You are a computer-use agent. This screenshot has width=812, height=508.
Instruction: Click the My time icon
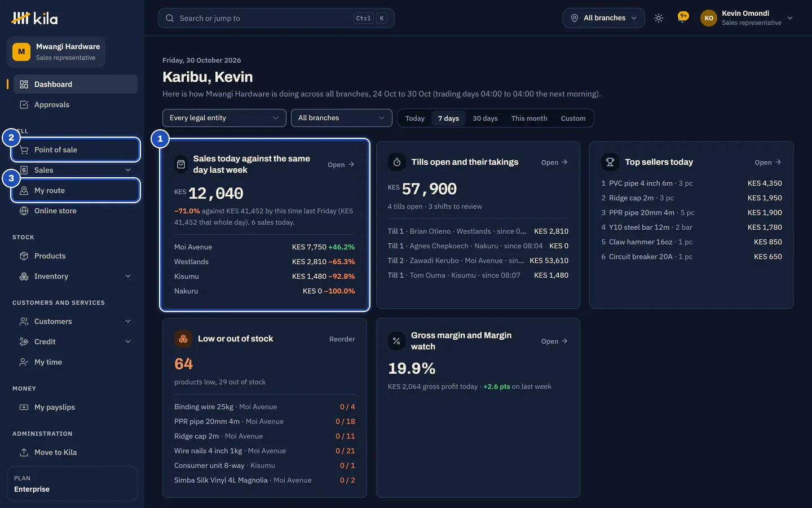point(24,362)
